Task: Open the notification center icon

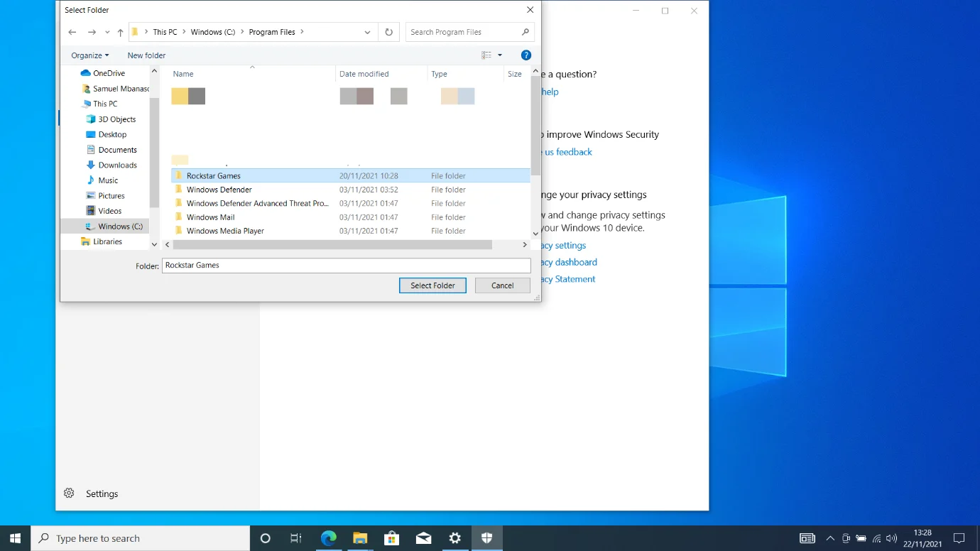Action: (x=959, y=538)
